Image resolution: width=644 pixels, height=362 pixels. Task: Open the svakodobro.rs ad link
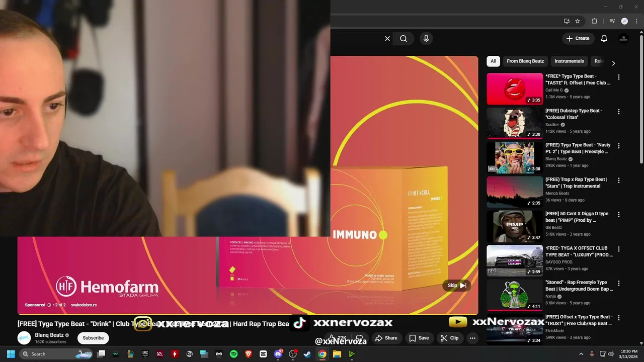84,305
